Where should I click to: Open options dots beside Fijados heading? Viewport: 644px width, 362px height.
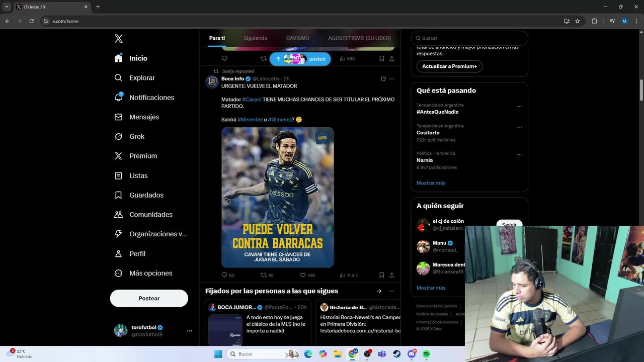pos(392,291)
